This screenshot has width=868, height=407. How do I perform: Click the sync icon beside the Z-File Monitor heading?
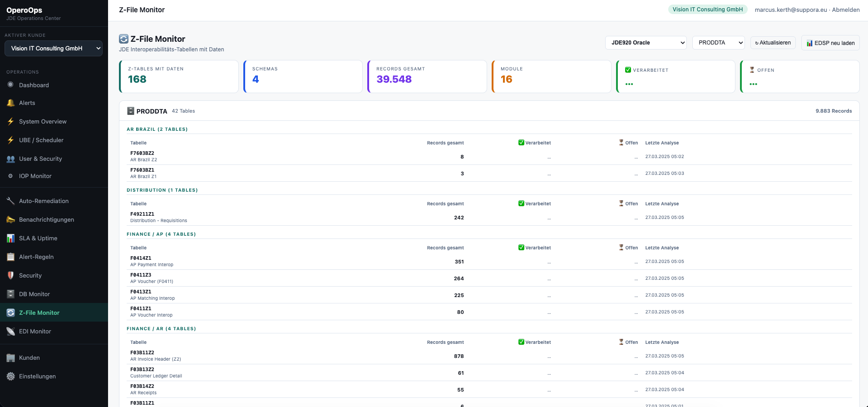[x=123, y=39]
